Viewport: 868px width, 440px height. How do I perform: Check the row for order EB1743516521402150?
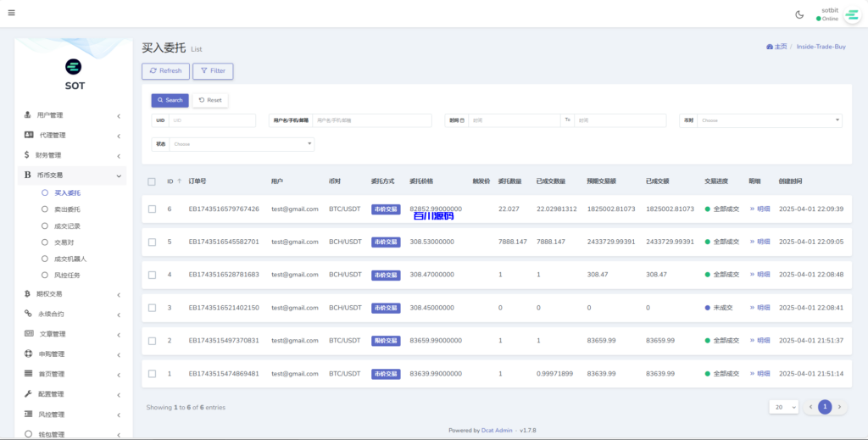152,308
